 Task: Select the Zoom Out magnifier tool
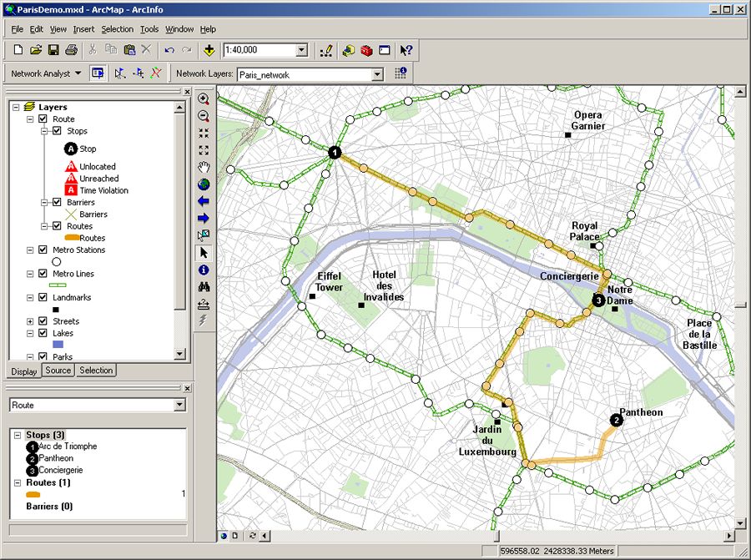pos(204,116)
